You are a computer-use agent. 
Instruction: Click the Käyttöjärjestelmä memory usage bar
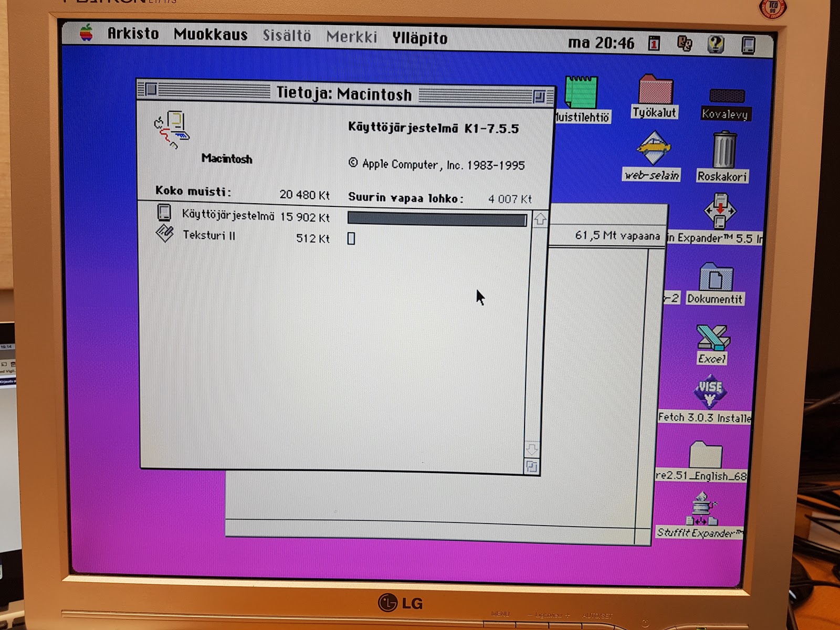(x=437, y=219)
